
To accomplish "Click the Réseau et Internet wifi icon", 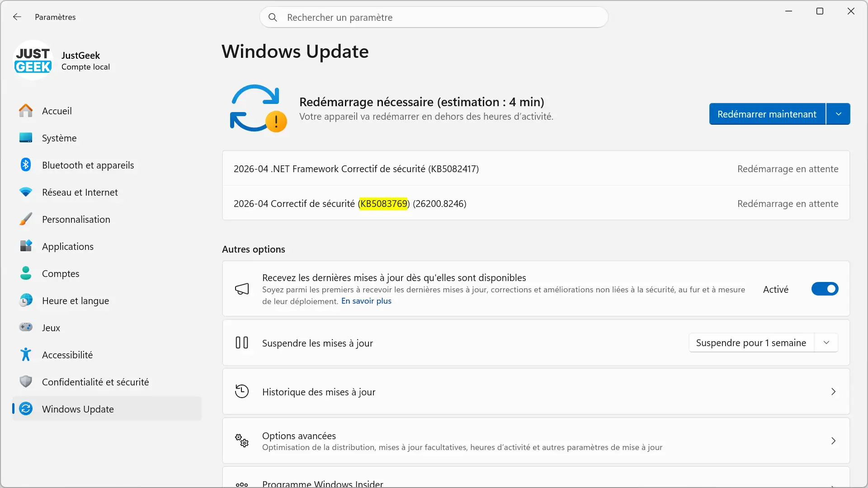I will pyautogui.click(x=26, y=192).
